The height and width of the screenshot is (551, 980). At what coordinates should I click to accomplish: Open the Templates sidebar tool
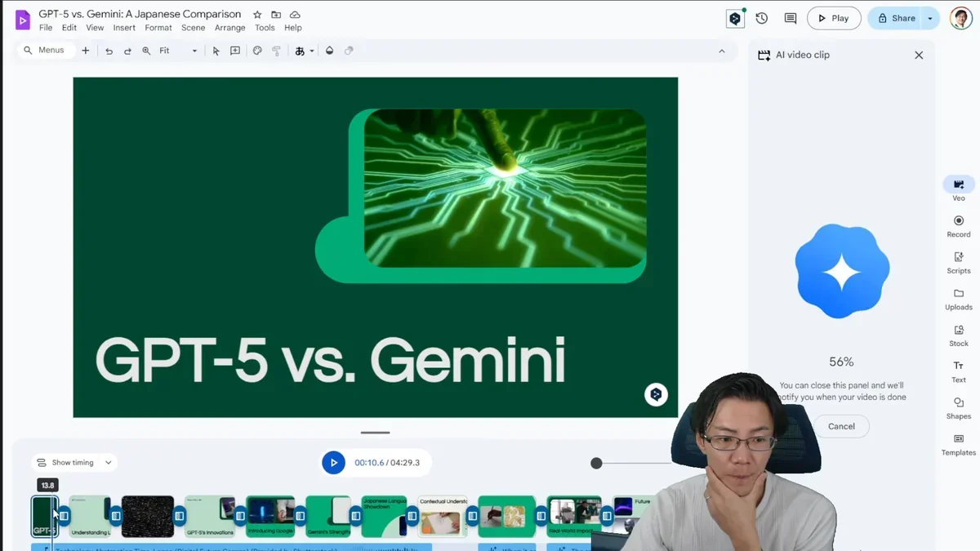click(959, 445)
